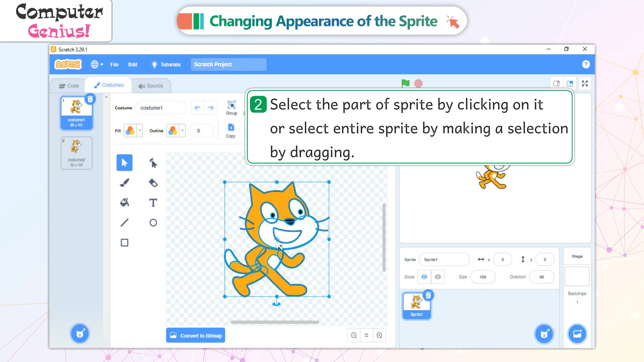
Task: Select the costume2 thumbnail
Action: [76, 153]
